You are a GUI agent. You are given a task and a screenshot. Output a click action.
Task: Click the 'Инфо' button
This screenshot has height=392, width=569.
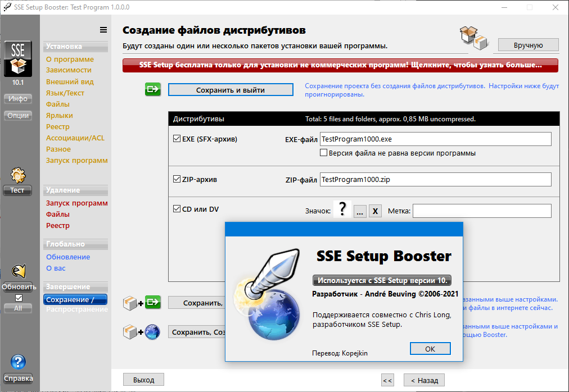pyautogui.click(x=18, y=99)
